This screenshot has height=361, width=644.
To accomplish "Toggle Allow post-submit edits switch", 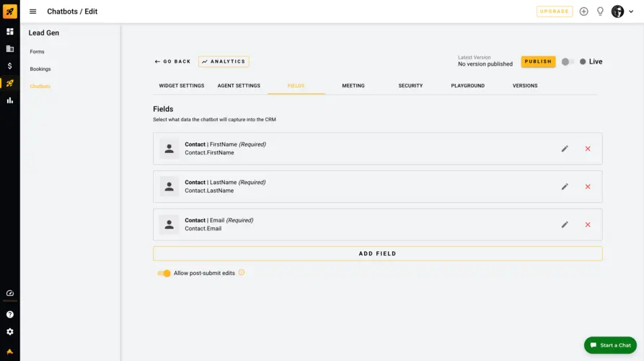I will (164, 273).
